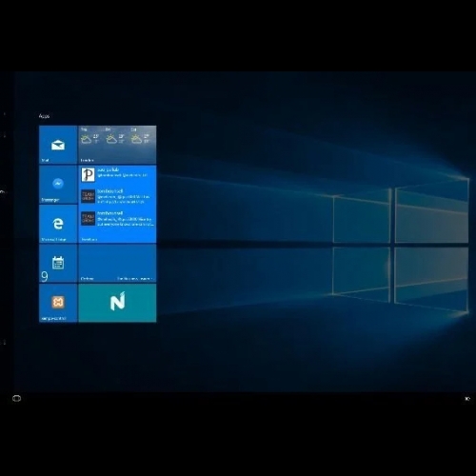
Task: Open the teal N logo tile
Action: pos(117,303)
